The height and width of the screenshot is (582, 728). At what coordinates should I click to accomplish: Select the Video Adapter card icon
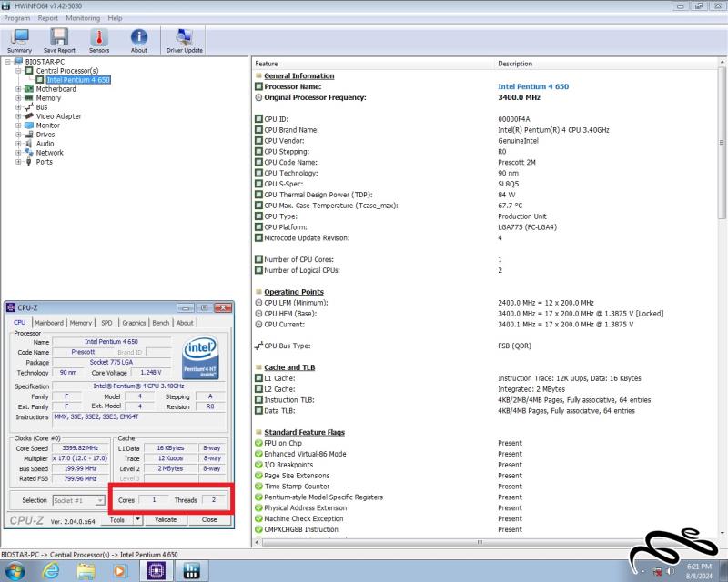[x=29, y=116]
